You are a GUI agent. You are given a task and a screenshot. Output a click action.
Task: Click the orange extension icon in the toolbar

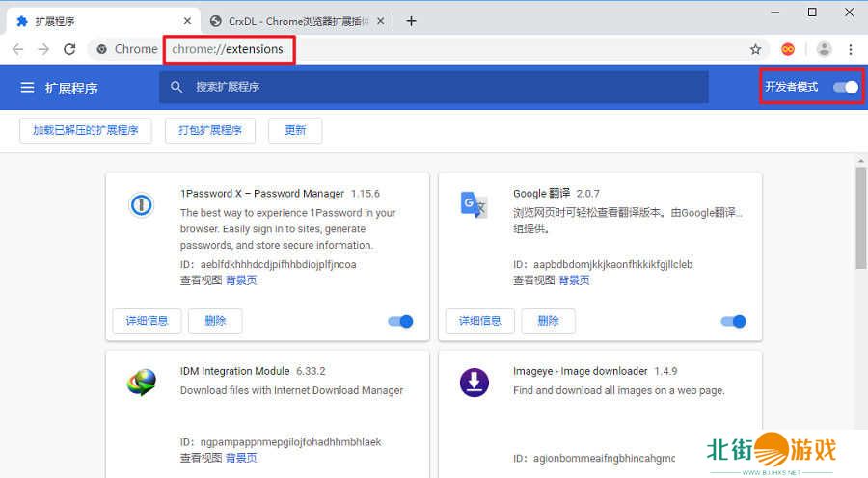click(x=788, y=49)
